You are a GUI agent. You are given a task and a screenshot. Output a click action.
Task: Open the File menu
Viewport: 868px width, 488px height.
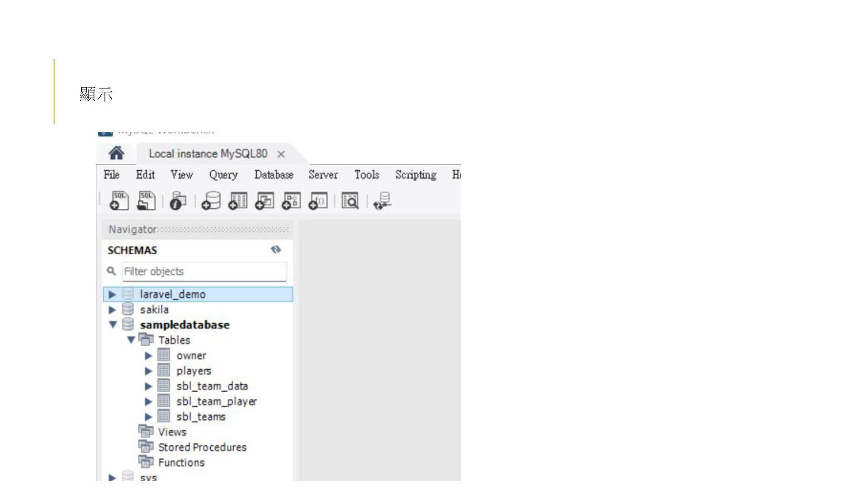tap(112, 175)
